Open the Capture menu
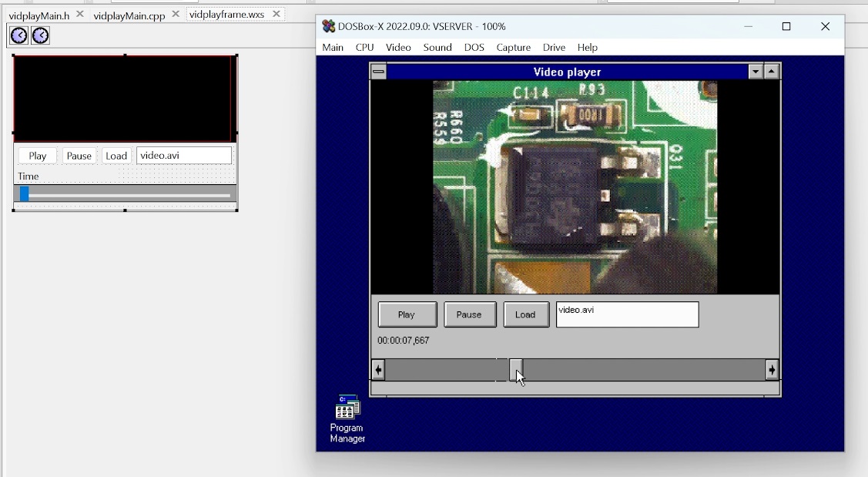The width and height of the screenshot is (868, 477). 513,48
